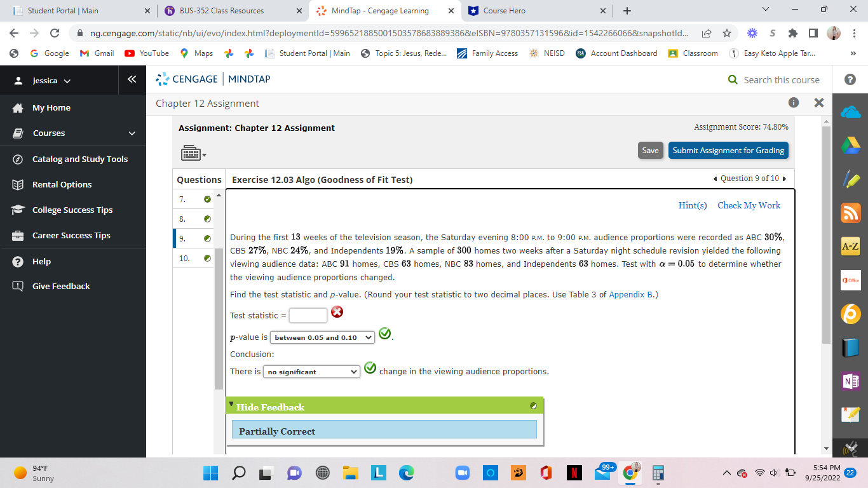Open the significance conclusion dropdown

pos(311,372)
